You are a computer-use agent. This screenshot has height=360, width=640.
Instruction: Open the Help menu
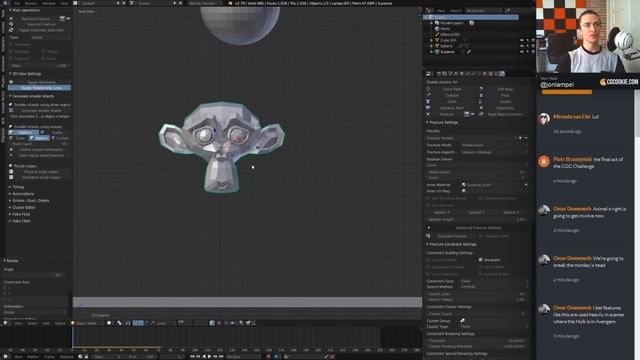(x=64, y=3)
